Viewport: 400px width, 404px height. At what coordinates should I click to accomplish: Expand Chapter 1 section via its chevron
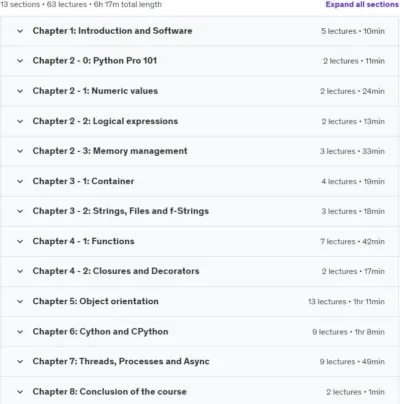[x=20, y=31]
